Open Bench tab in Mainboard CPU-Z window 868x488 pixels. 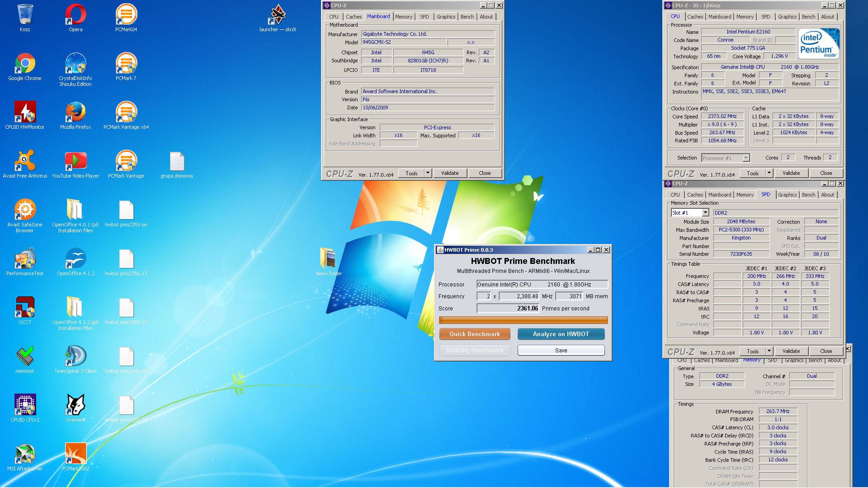click(467, 17)
